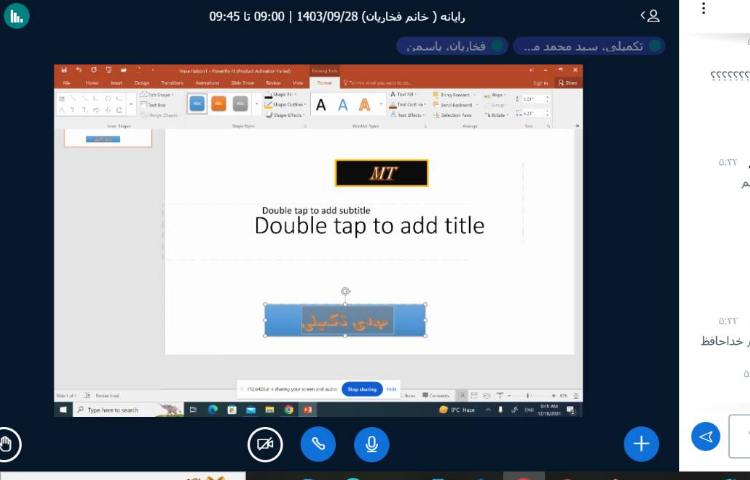Apply the blue shape style preset
750x480 pixels.
click(x=197, y=104)
